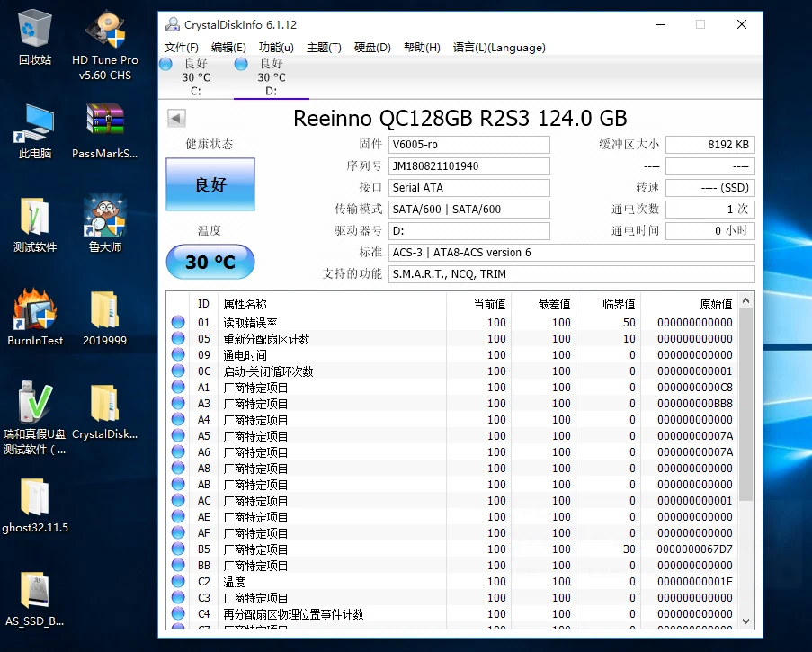The height and width of the screenshot is (652, 812).
Task: Click the previous disk arrow button
Action: pos(176,118)
